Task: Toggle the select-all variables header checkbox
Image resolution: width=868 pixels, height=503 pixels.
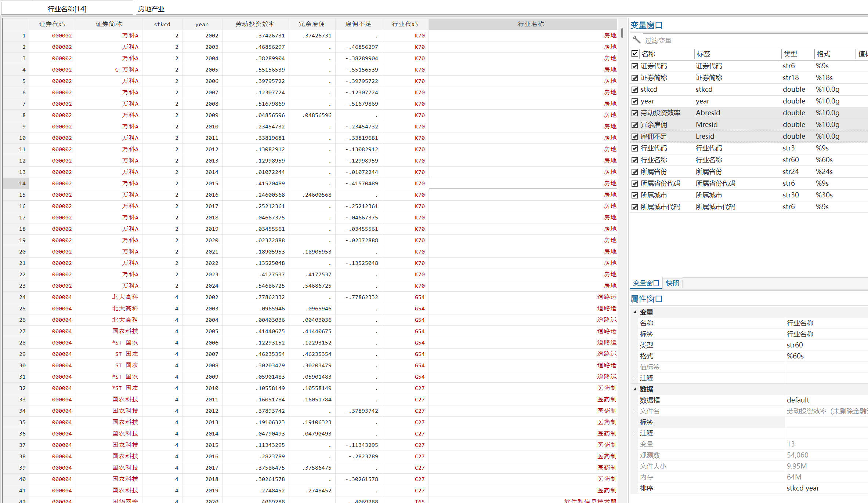Action: coord(634,54)
